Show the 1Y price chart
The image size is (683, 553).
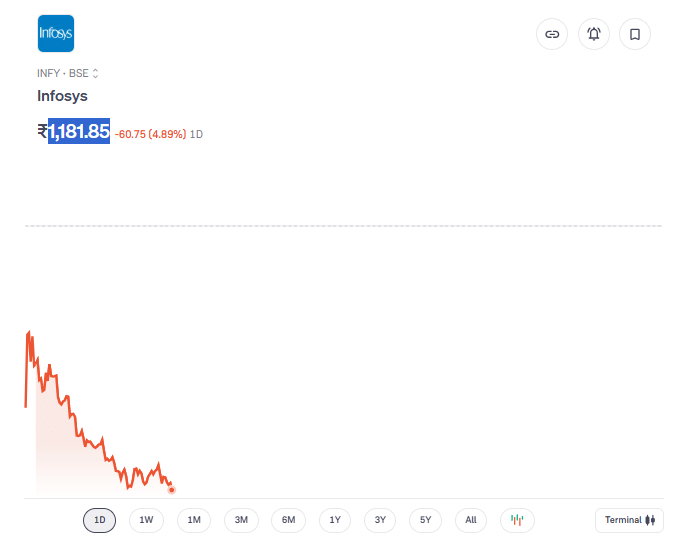pos(335,520)
